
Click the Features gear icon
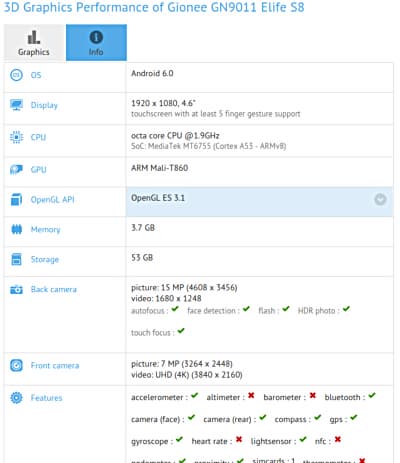16,398
